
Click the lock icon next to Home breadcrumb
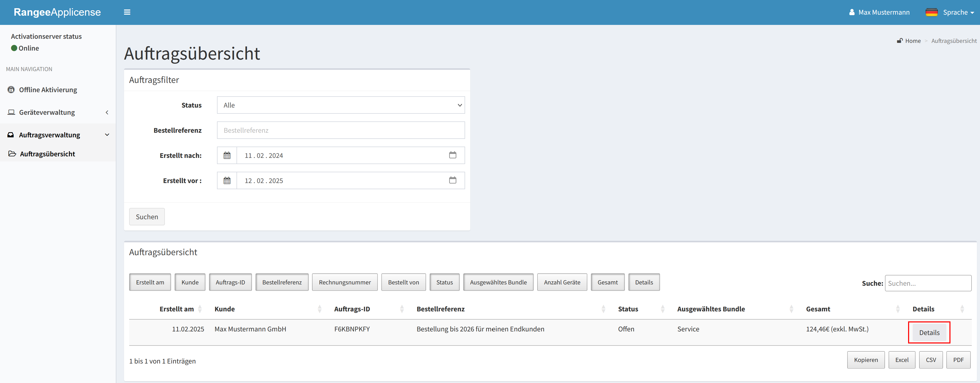click(x=900, y=40)
